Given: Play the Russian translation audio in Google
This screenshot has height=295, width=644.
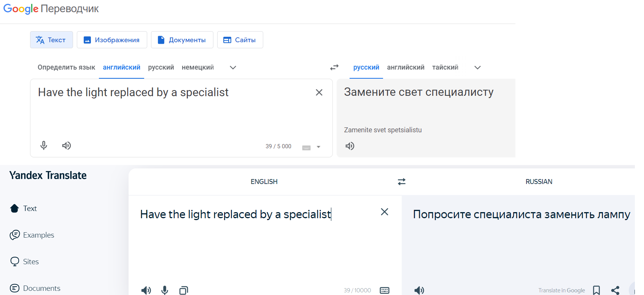Looking at the screenshot, I should pyautogui.click(x=350, y=146).
